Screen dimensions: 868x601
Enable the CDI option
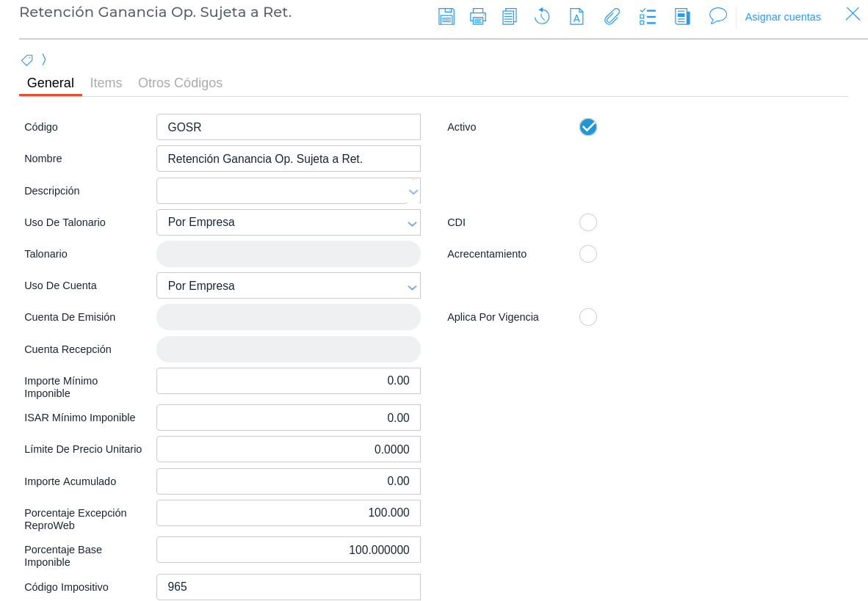588,222
